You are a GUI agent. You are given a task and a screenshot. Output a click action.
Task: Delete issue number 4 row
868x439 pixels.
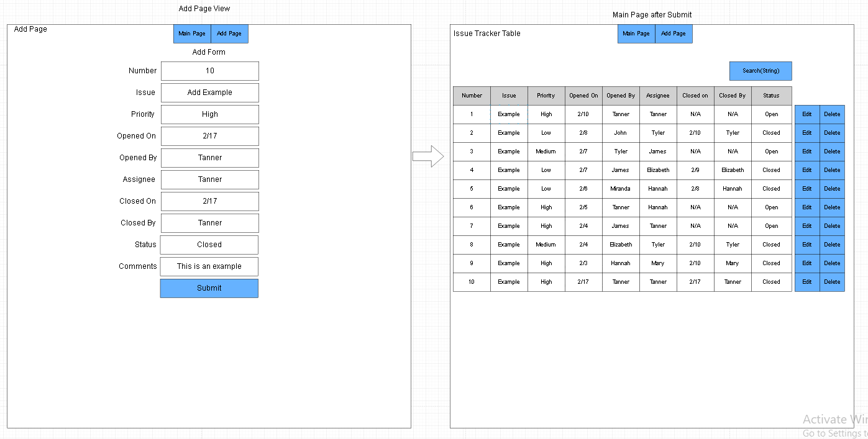click(x=832, y=170)
